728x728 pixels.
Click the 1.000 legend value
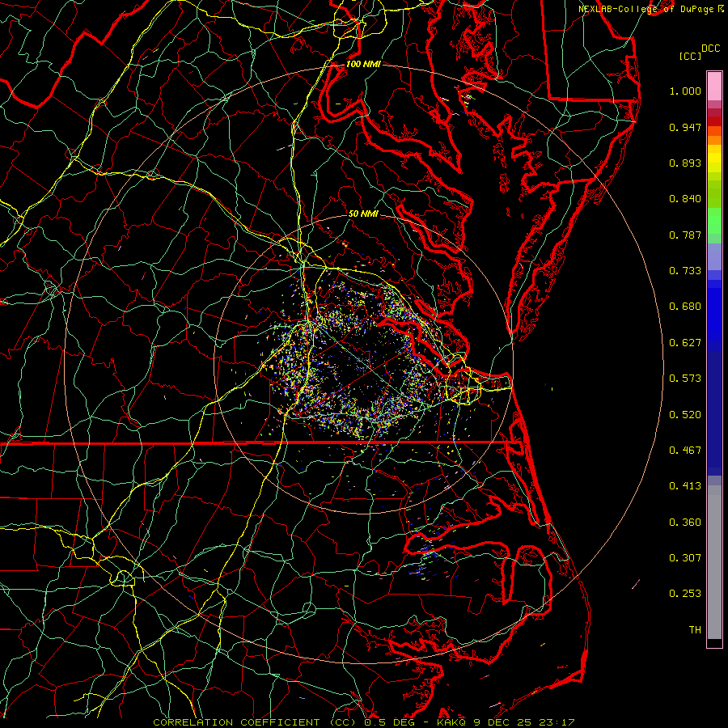(685, 91)
